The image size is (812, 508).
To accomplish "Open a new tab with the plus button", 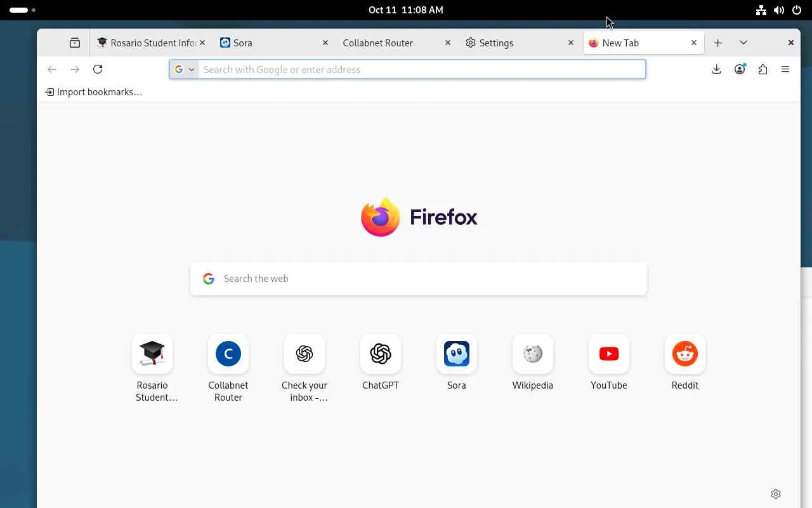I will point(717,43).
